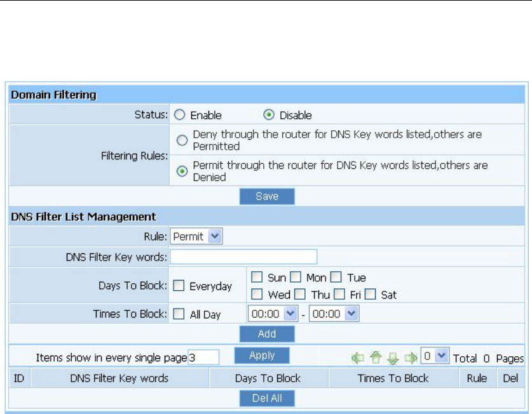This screenshot has width=532, height=414.
Task: Click the ID column header
Action: click(19, 378)
